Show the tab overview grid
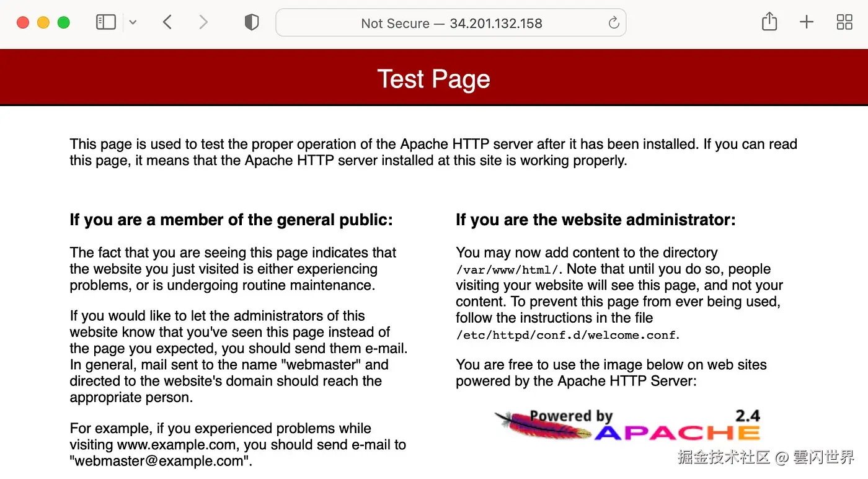The width and height of the screenshot is (868, 479). 844,23
